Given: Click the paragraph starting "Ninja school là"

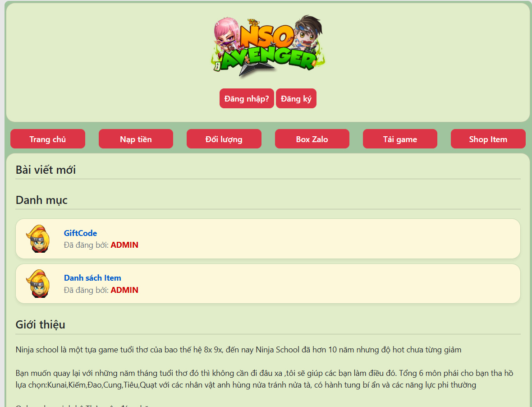Looking at the screenshot, I should (238, 350).
